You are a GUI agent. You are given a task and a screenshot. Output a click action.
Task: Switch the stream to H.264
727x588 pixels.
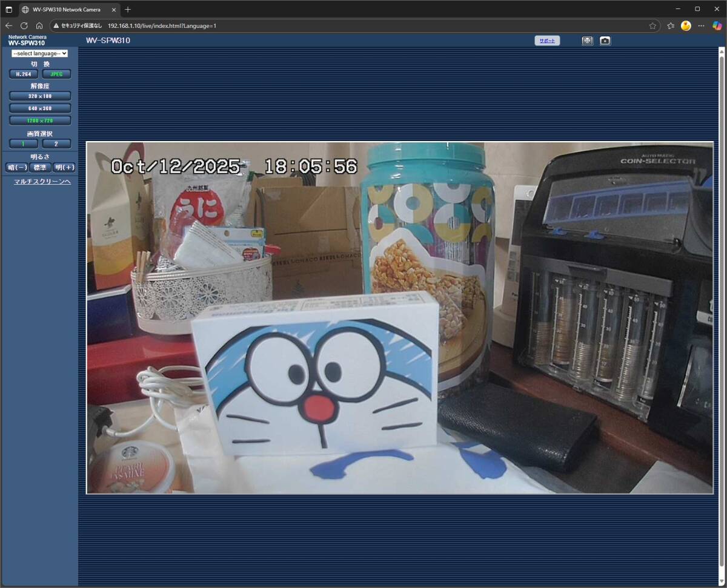click(24, 74)
